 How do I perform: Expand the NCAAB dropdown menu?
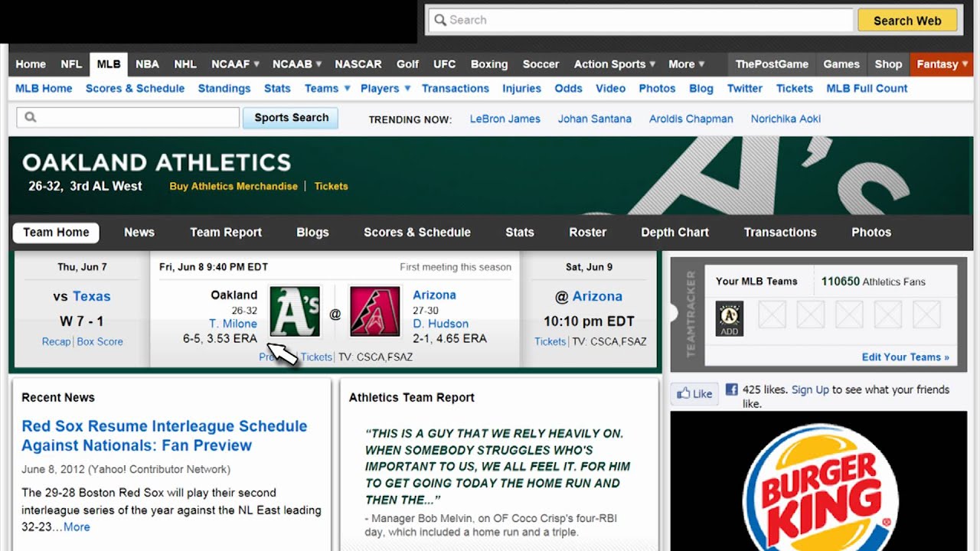point(318,64)
